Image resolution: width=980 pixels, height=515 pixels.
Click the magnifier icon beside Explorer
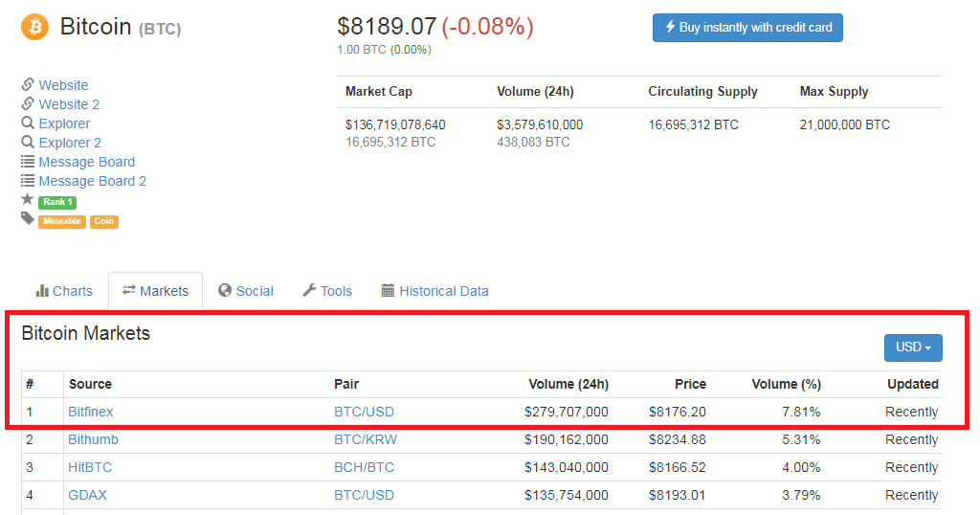click(28, 123)
